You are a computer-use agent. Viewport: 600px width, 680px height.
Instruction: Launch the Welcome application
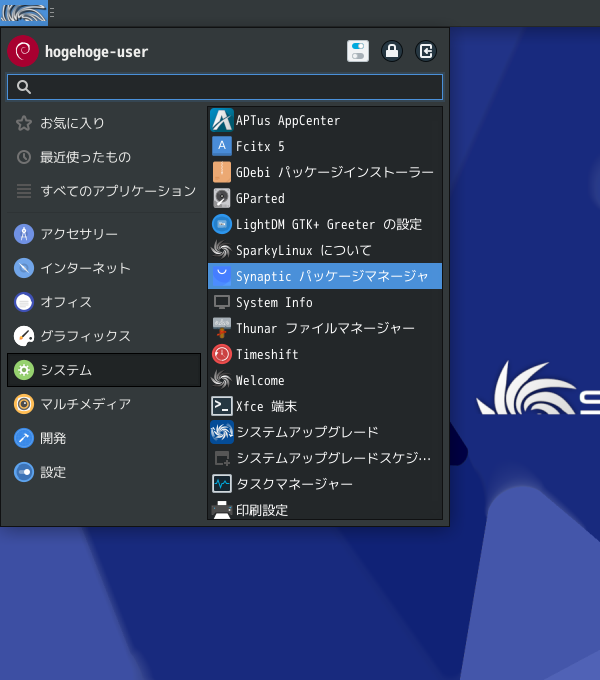(x=325, y=380)
